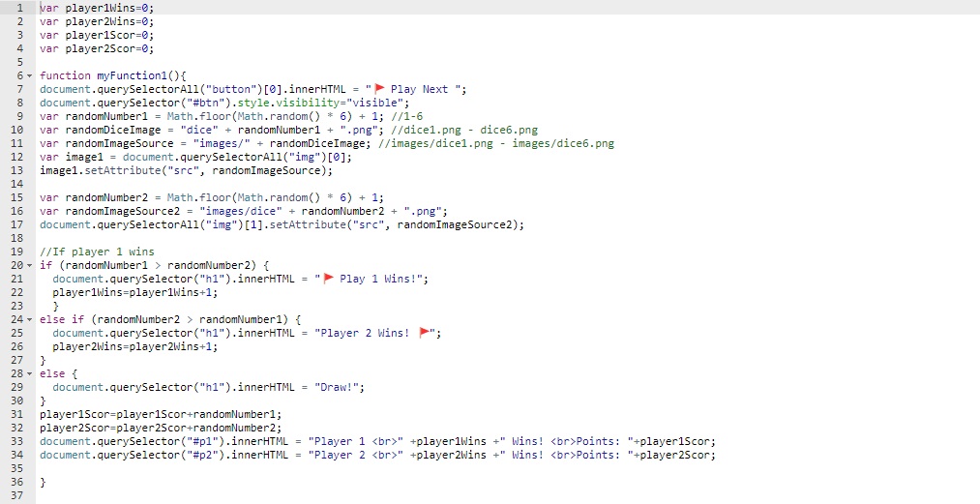Click the "Player 2 <br>" string on line 34
The image size is (980, 504).
[356, 455]
